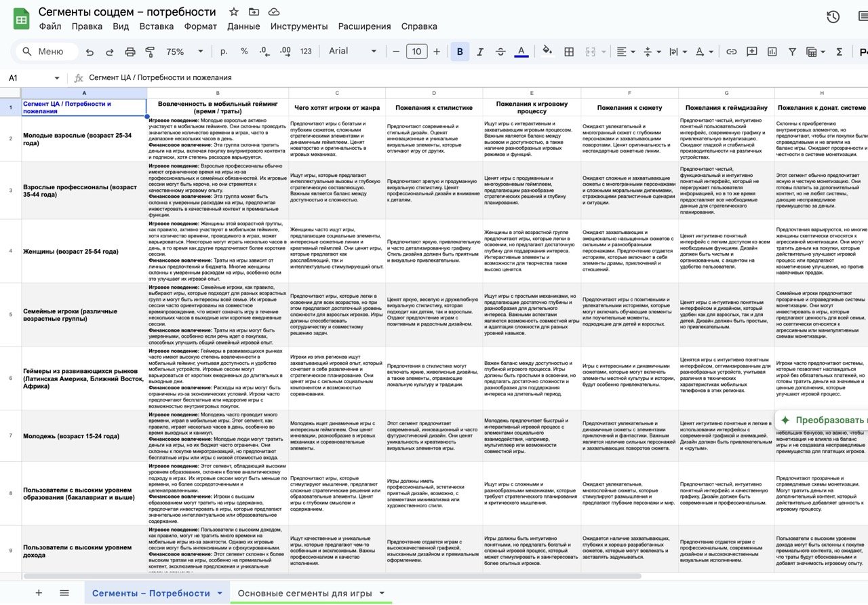Decrease font size with minus button
The height and width of the screenshot is (605, 868).
point(396,52)
